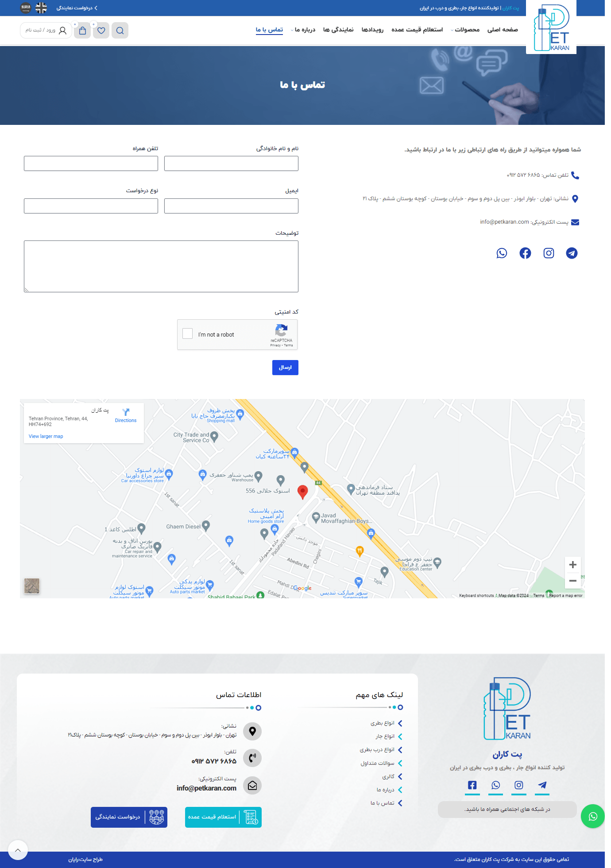Toggle satellite view thumbnail on map
Image resolution: width=611 pixels, height=868 pixels.
(x=32, y=586)
